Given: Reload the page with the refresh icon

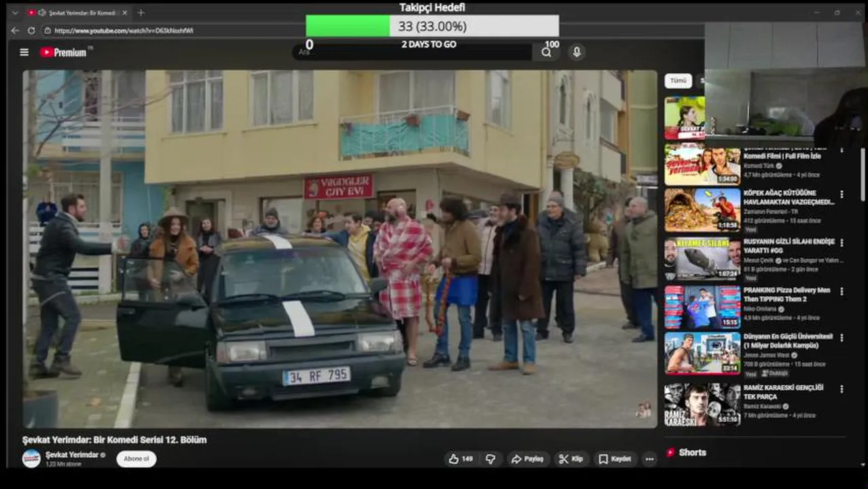Looking at the screenshot, I should 31,31.
